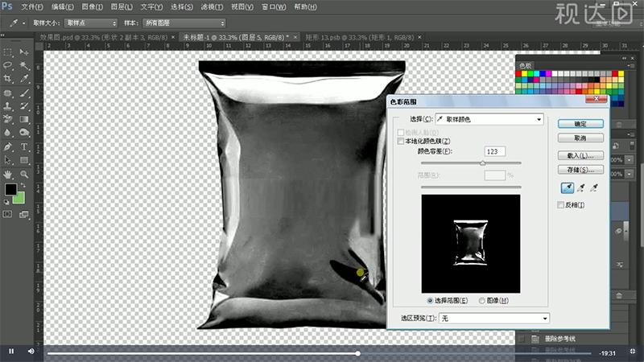Toggle the 反相 (Invert) checkbox

[x=560, y=205]
